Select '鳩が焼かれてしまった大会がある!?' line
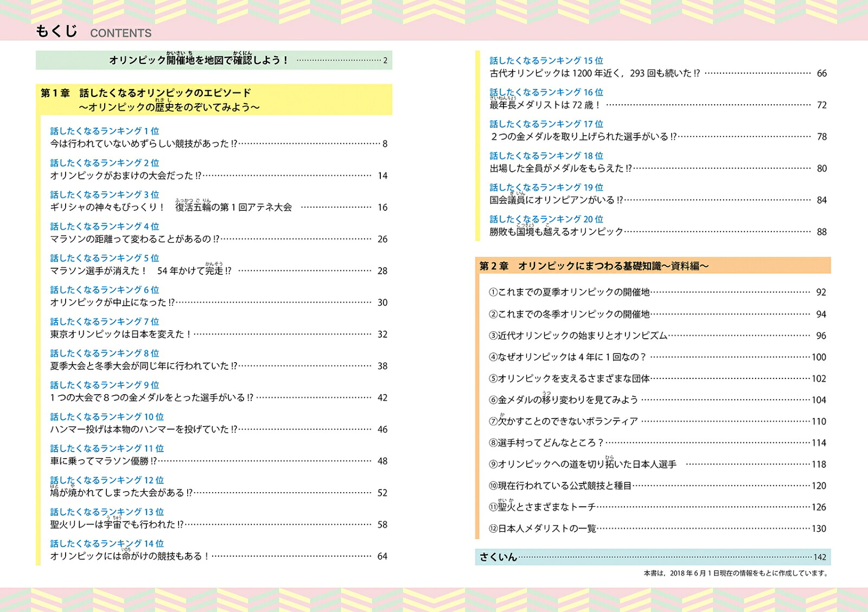The height and width of the screenshot is (612, 868). (219, 493)
